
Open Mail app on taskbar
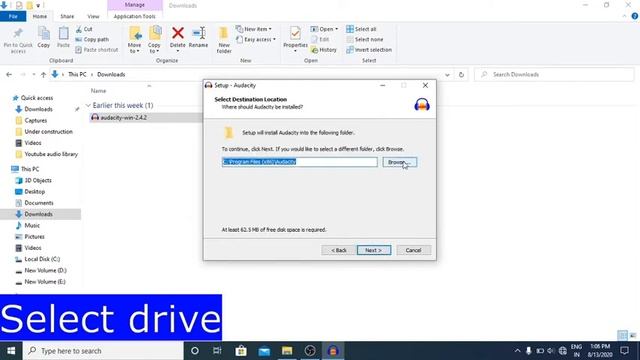click(264, 351)
